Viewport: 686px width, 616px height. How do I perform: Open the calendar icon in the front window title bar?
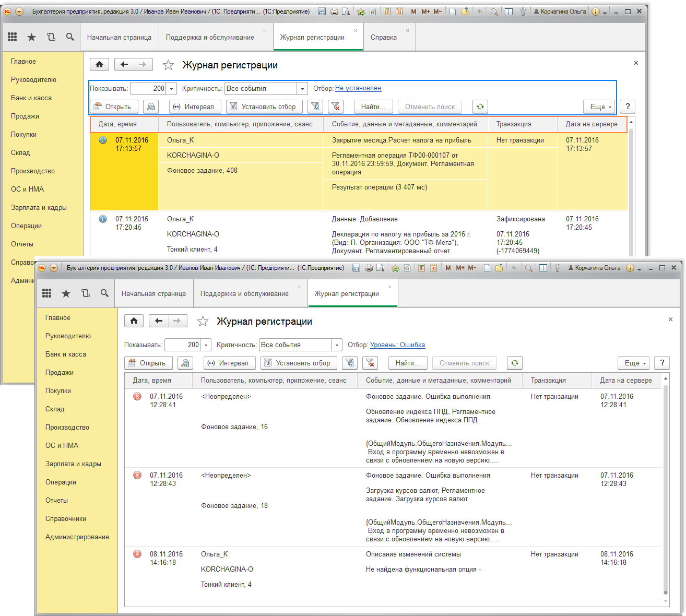pos(433,268)
